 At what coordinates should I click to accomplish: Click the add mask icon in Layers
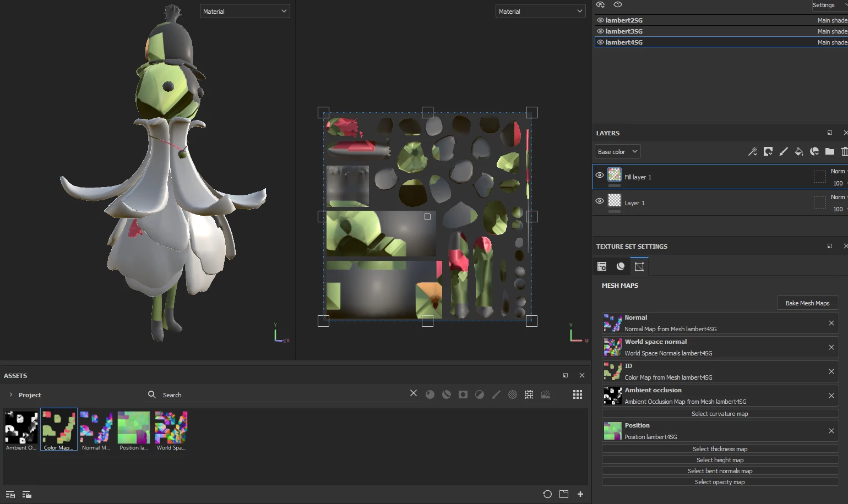[x=768, y=151]
